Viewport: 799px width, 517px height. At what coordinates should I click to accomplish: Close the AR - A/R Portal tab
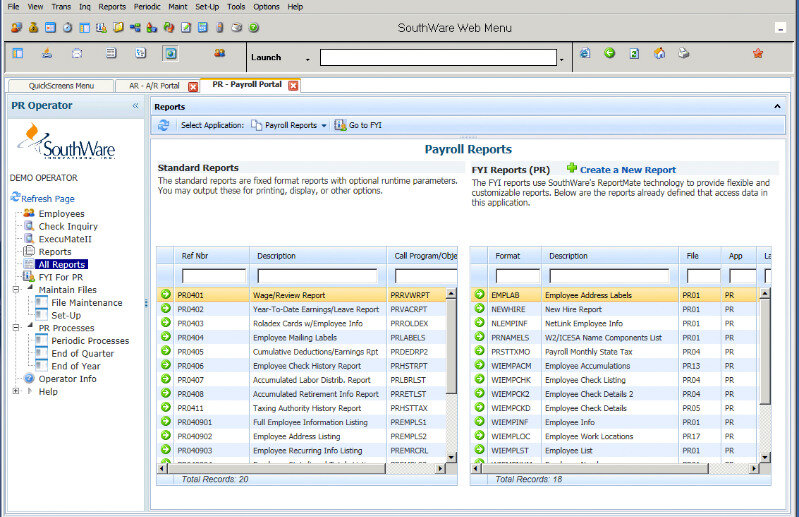pyautogui.click(x=193, y=86)
